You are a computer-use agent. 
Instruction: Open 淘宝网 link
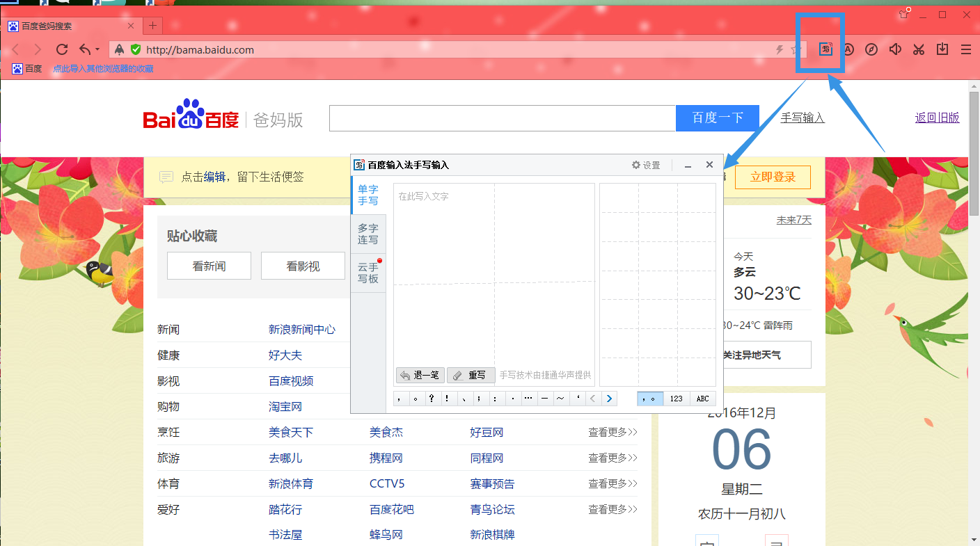click(285, 407)
